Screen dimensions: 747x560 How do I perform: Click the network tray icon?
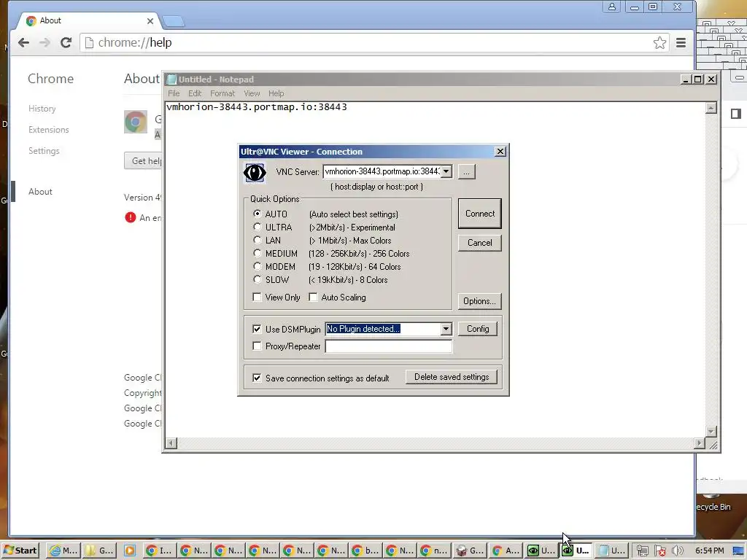click(642, 551)
